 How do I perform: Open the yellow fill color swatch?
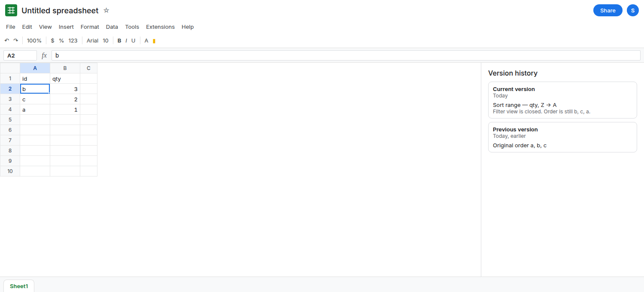point(154,41)
